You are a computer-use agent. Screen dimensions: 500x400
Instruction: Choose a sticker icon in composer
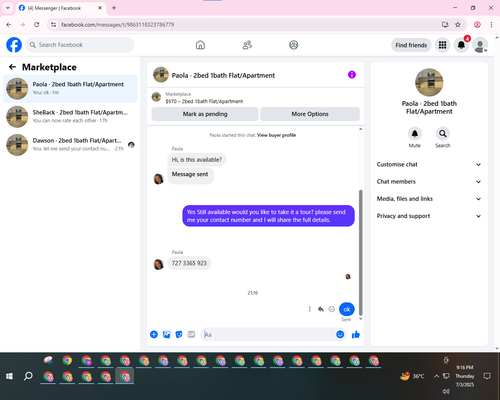179,334
